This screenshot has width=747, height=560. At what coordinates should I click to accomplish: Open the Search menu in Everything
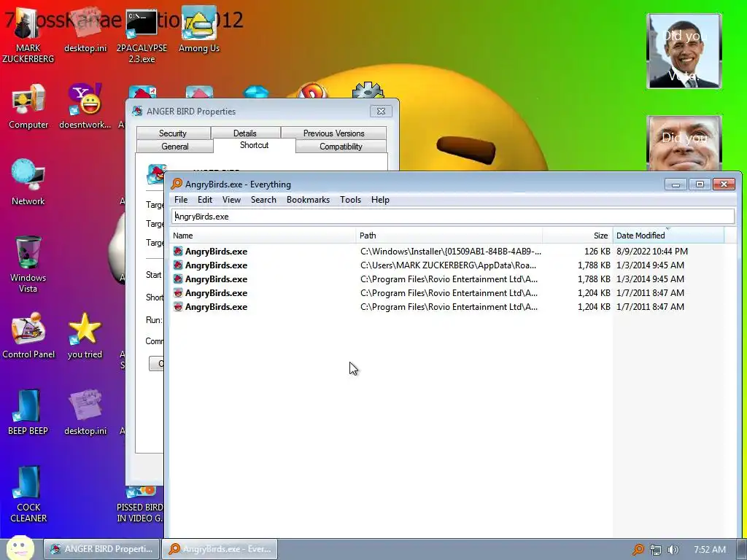pos(263,200)
